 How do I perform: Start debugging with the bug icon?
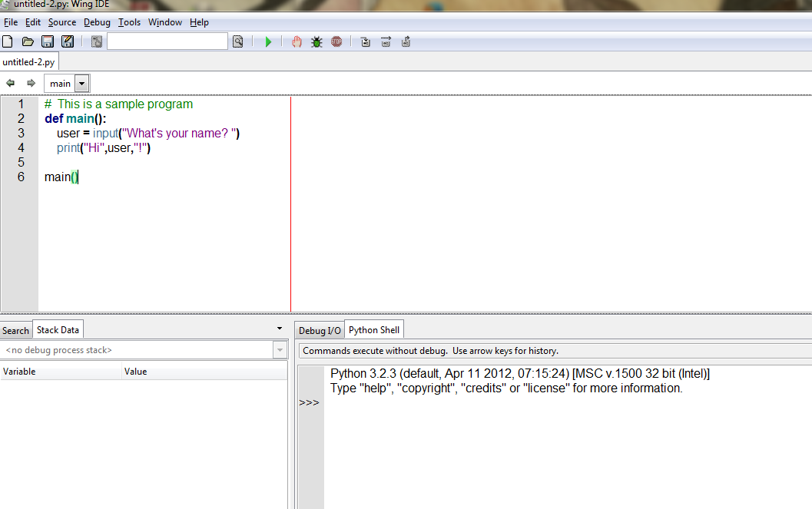click(317, 41)
